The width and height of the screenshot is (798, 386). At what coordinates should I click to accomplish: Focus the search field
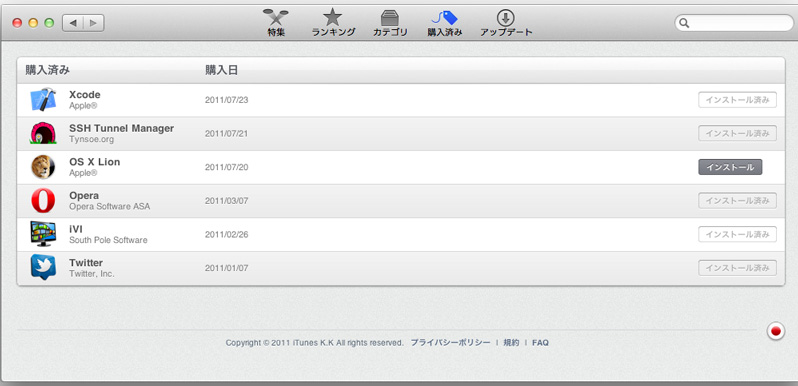pos(734,23)
